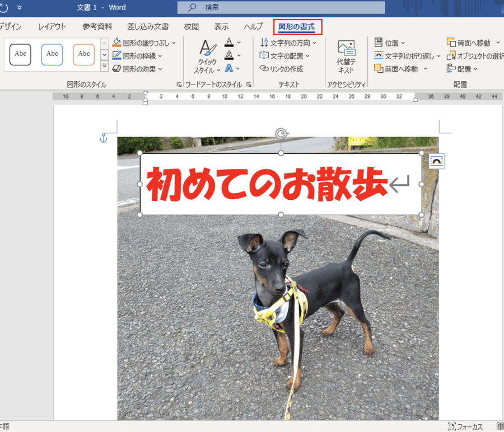The image size is (504, 432).
Task: Open the 差し込み文書 tab
Action: tap(148, 26)
